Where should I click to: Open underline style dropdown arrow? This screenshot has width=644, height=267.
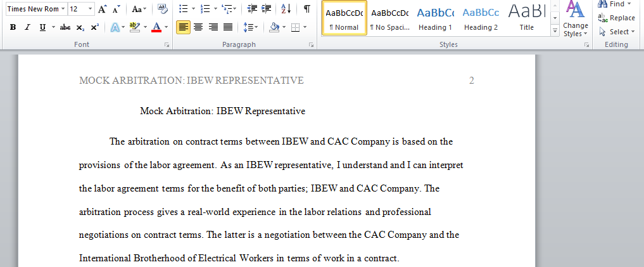(53, 27)
